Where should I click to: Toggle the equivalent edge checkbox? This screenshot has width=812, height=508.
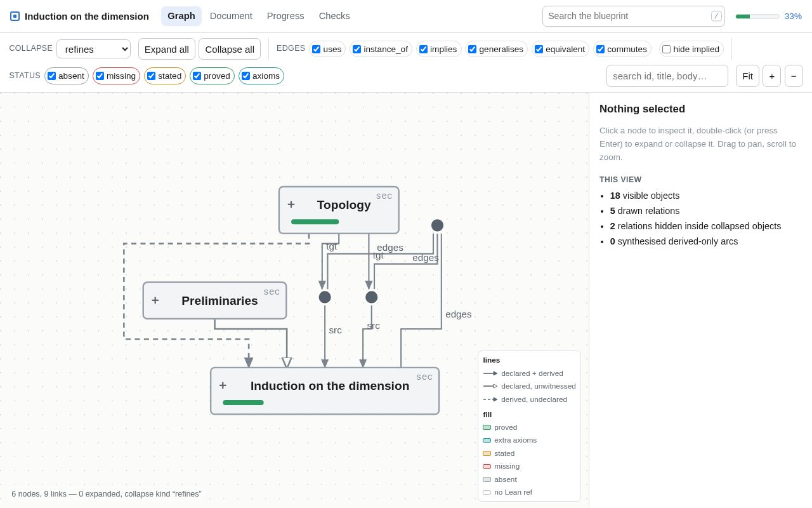[x=539, y=49]
